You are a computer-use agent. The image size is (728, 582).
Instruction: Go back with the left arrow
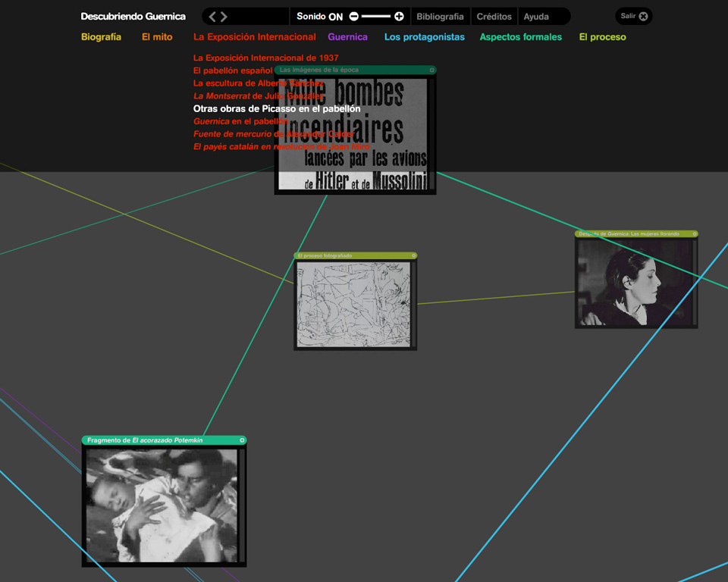click(x=212, y=17)
